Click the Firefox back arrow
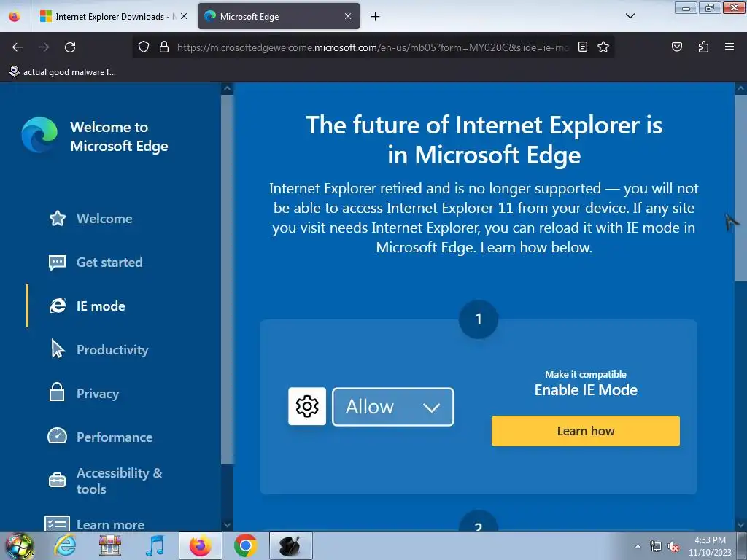 [18, 47]
